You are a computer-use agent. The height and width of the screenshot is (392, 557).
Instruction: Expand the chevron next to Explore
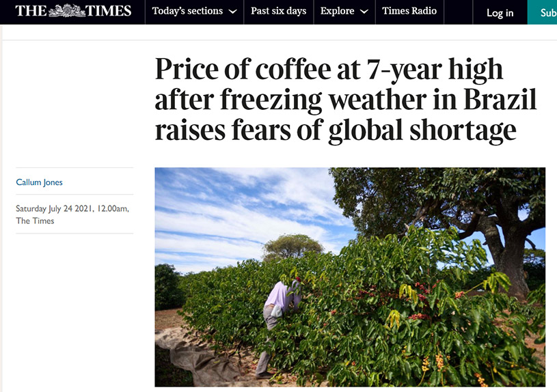click(364, 12)
